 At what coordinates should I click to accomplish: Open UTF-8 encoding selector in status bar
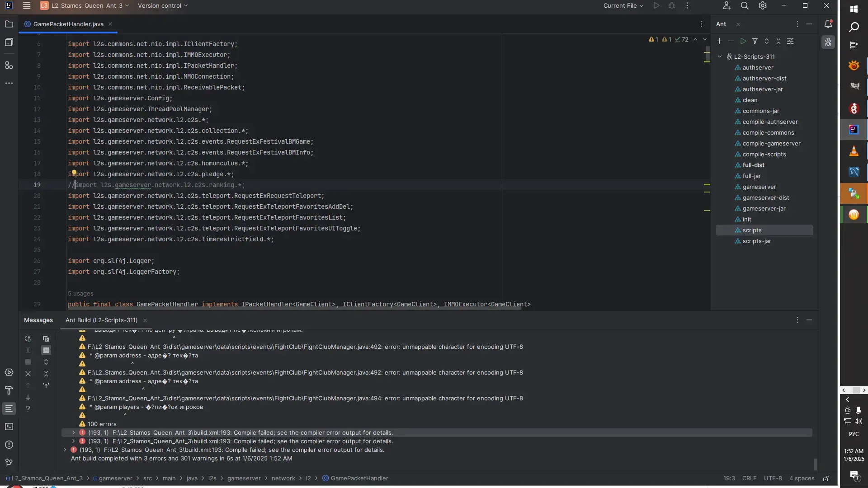point(773,478)
